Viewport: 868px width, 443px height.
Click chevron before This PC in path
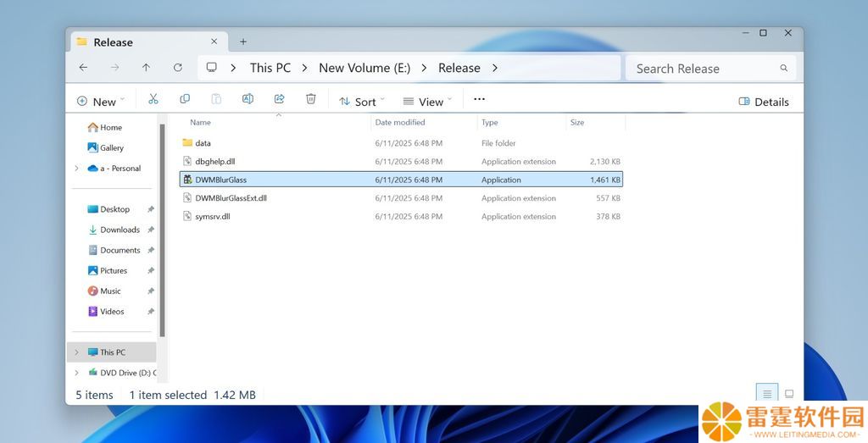[x=234, y=68]
